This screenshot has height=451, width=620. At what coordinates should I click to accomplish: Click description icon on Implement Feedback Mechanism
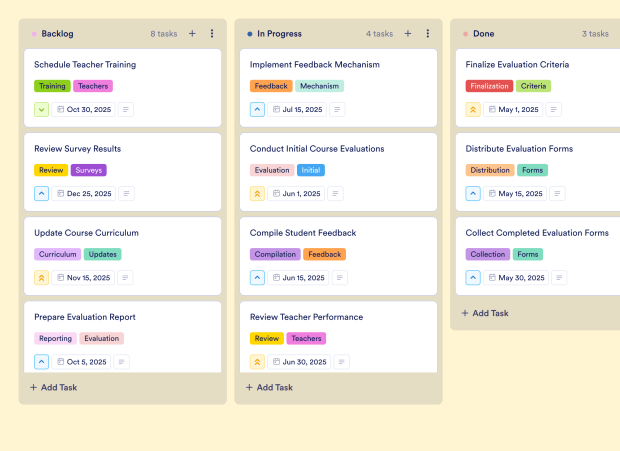337,110
